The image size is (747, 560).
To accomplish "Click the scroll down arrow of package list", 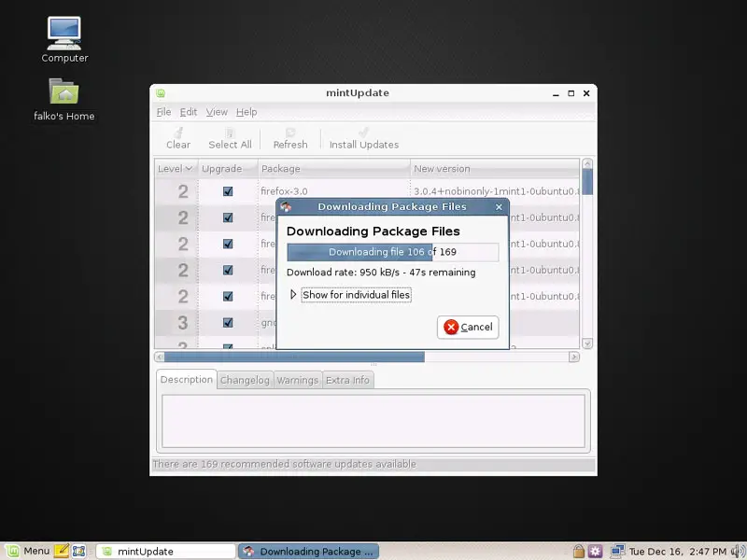I will coord(587,343).
